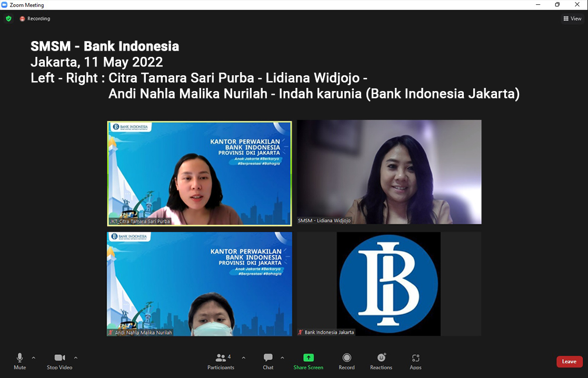Select Citra Tamara Sari Purba's video tile
588x378 pixels.
tap(200, 173)
